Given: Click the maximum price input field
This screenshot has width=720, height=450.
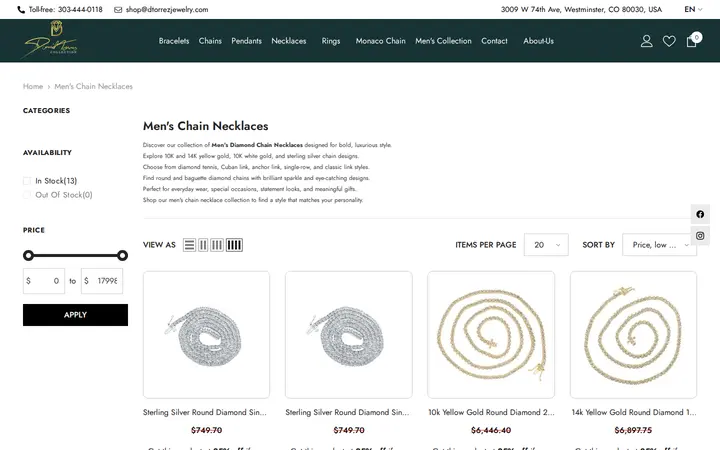Looking at the screenshot, I should (102, 281).
